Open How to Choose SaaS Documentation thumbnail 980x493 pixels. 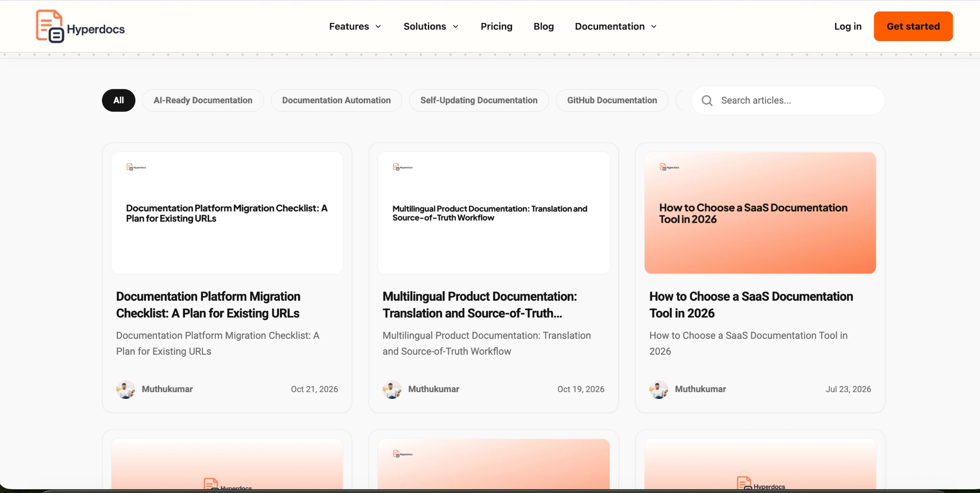760,213
